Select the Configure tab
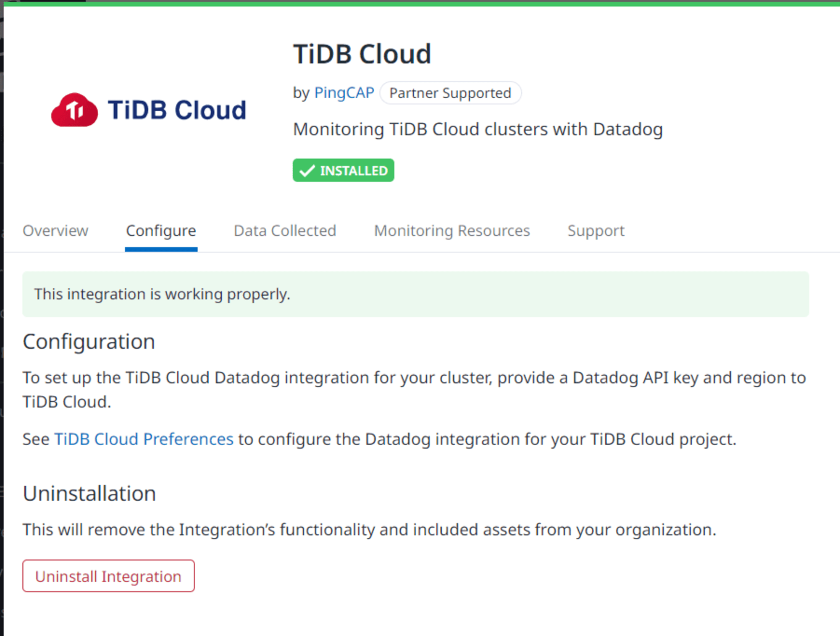This screenshot has width=840, height=636. pyautogui.click(x=161, y=231)
